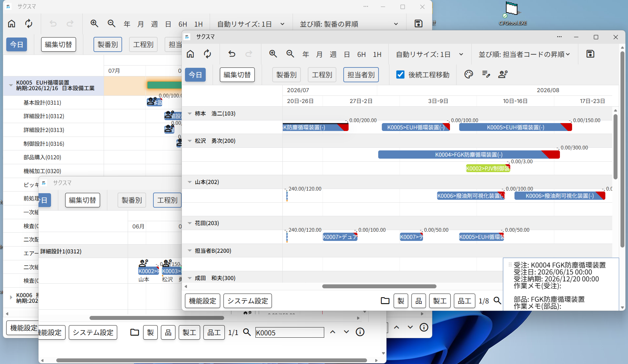
Task: Click the zoom-out magnifier in the front window toolbar
Action: (290, 54)
